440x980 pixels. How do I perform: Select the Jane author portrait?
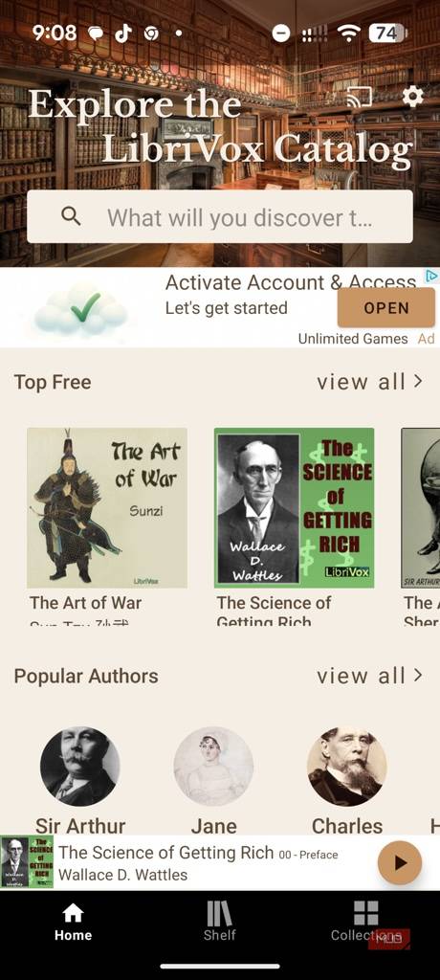coord(213,767)
